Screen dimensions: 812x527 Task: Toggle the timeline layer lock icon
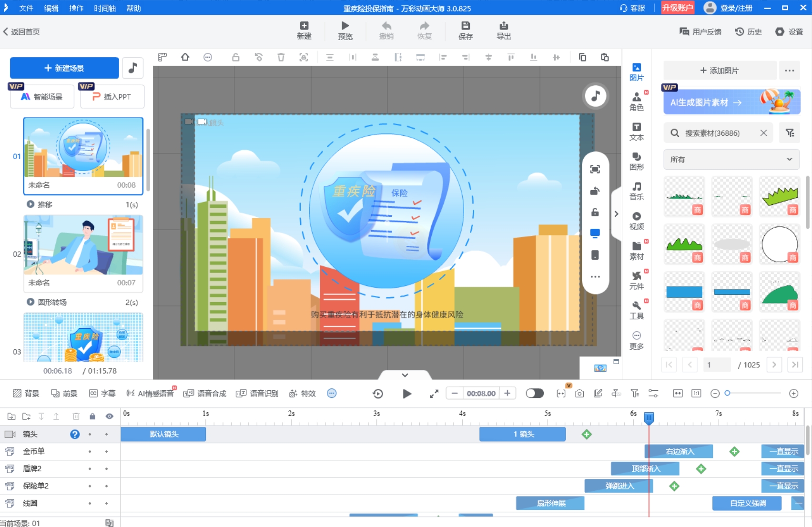92,416
